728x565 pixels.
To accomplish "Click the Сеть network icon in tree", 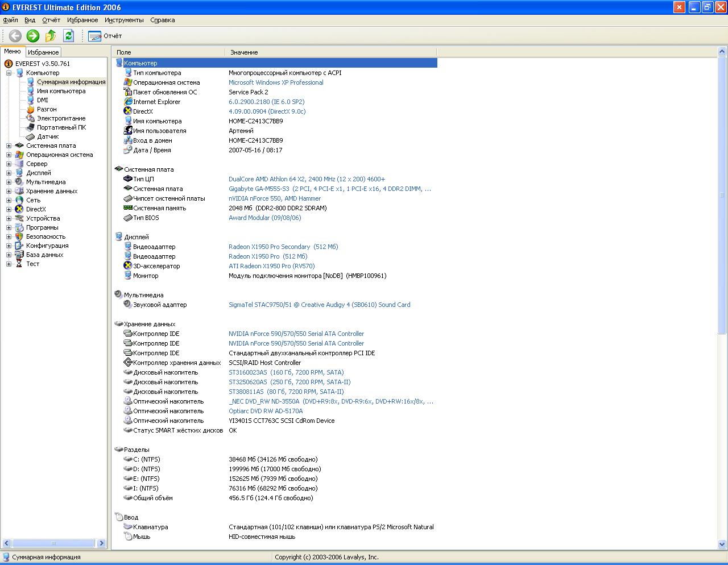I will coord(20,200).
